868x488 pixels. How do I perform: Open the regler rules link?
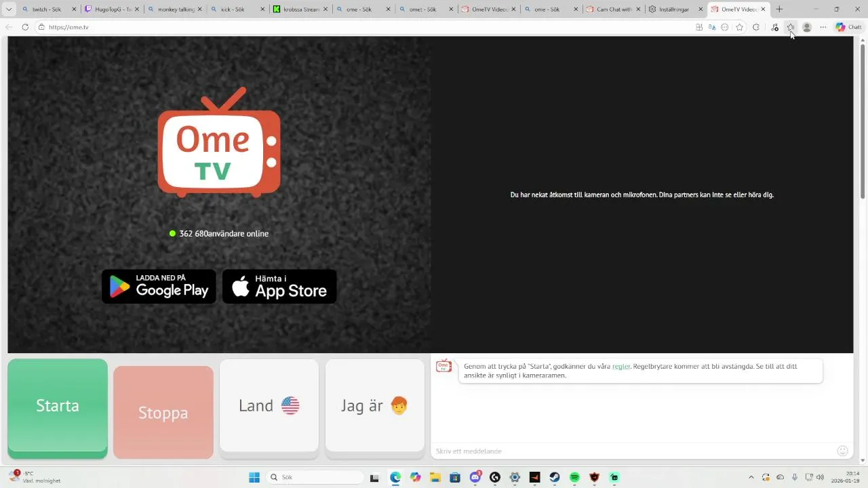click(621, 366)
